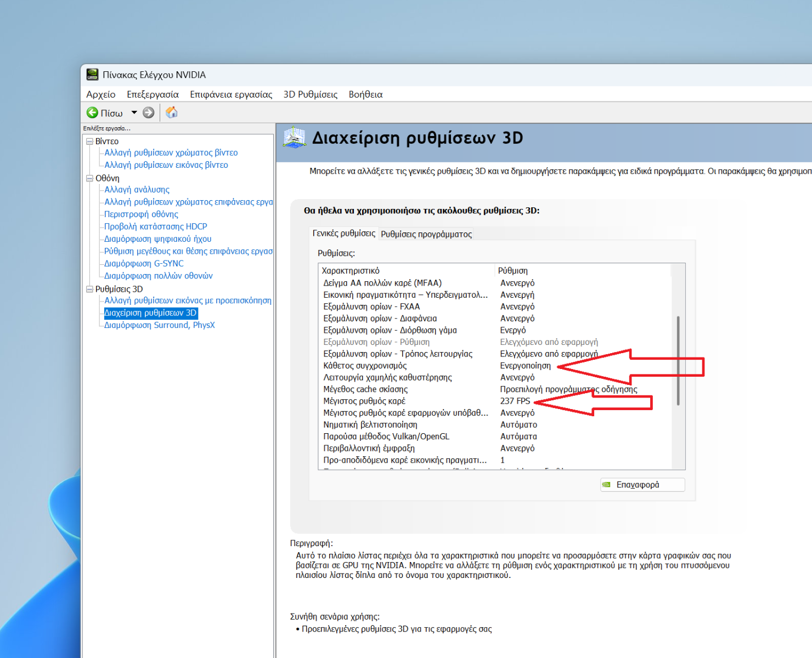The width and height of the screenshot is (812, 658).
Task: Switch to the Γενικές ρυθμίσεις tab
Action: point(344,233)
